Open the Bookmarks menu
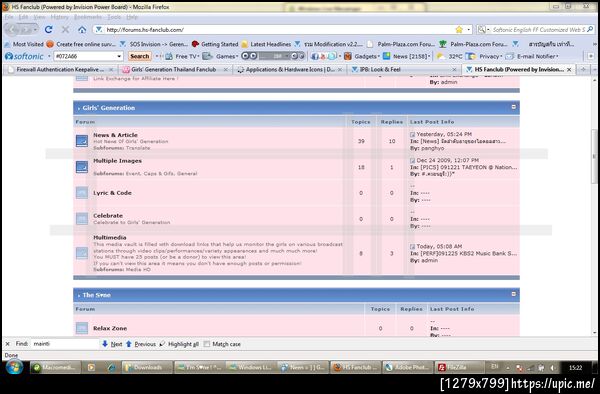Image resolution: width=600 pixels, height=394 pixels. pyautogui.click(x=88, y=17)
